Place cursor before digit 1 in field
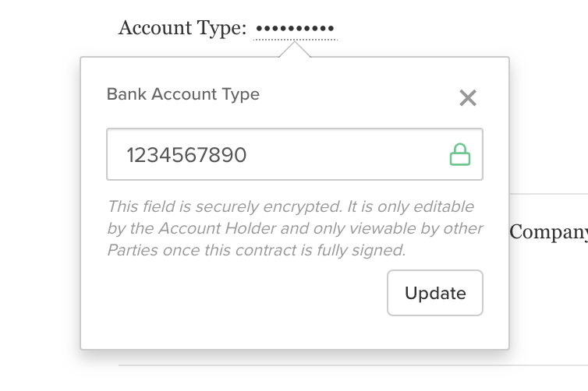 point(126,155)
